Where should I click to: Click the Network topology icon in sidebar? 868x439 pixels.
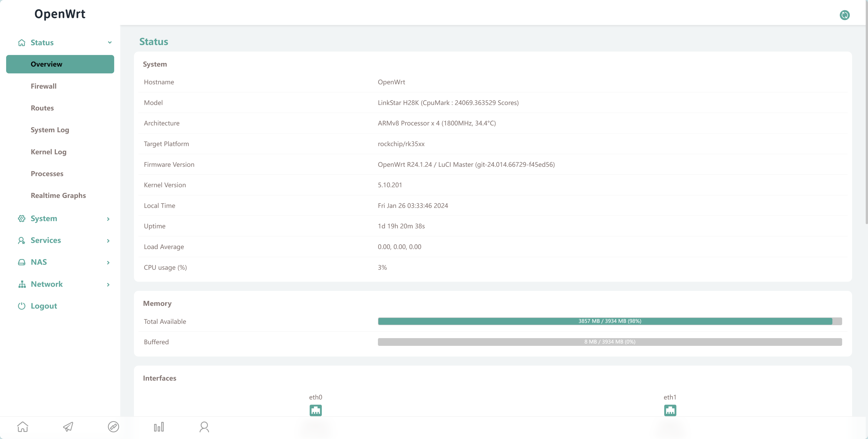[x=22, y=284]
